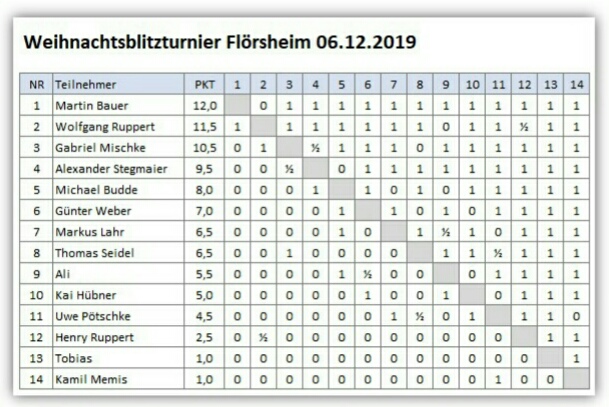
Task: Click the PKT column header
Action: [x=204, y=84]
